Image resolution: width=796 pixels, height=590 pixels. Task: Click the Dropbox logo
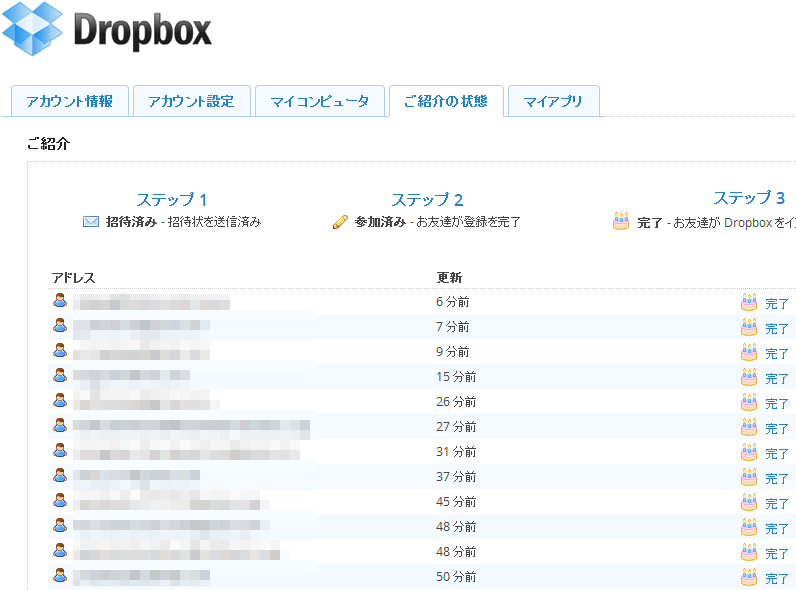107,29
